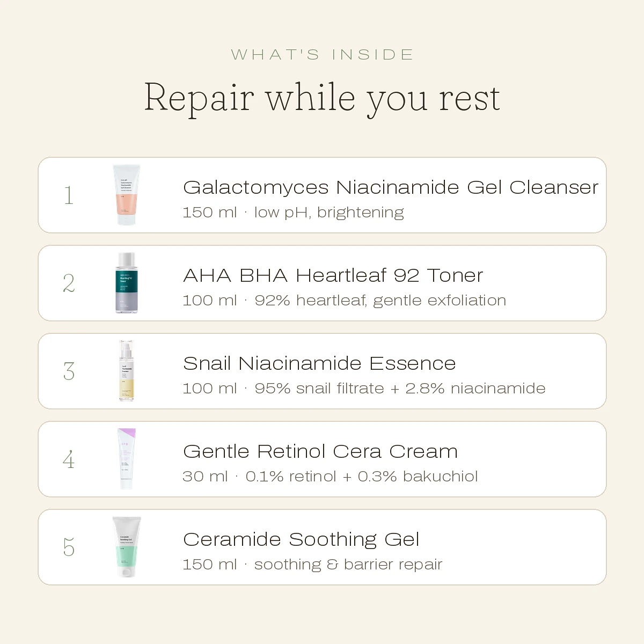Click the Ceramide Soothing Gel tube image

(x=127, y=547)
